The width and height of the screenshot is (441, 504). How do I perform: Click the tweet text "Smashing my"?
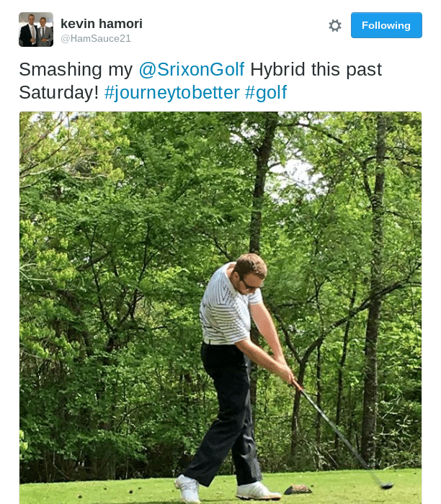click(76, 69)
